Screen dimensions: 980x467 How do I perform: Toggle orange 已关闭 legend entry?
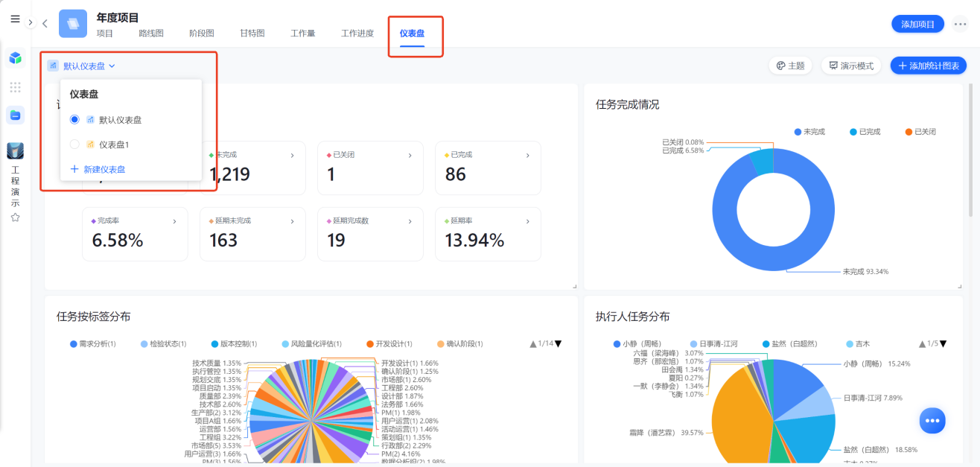pyautogui.click(x=920, y=132)
